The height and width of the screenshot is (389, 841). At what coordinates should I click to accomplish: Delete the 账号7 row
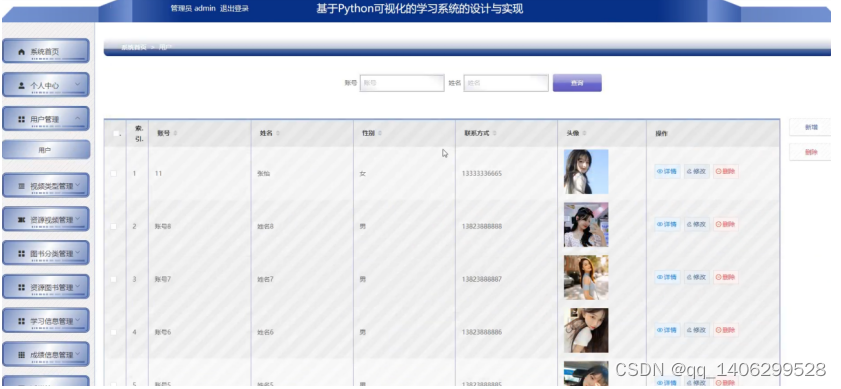pos(726,277)
